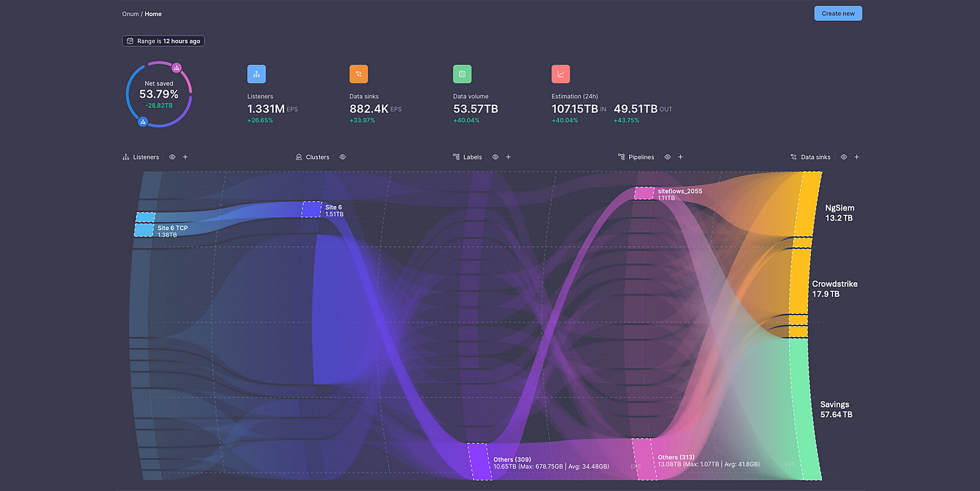This screenshot has height=491, width=980.
Task: Click the Net saved progress ring
Action: [x=159, y=94]
